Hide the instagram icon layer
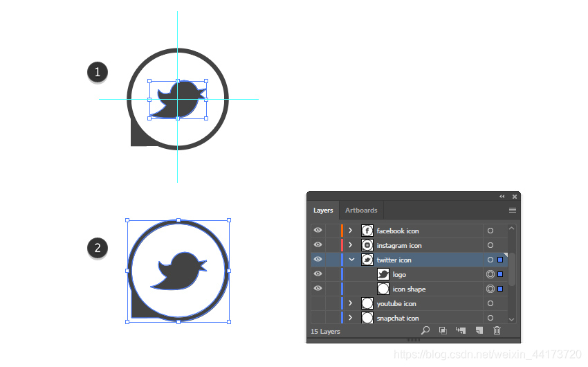 (318, 244)
